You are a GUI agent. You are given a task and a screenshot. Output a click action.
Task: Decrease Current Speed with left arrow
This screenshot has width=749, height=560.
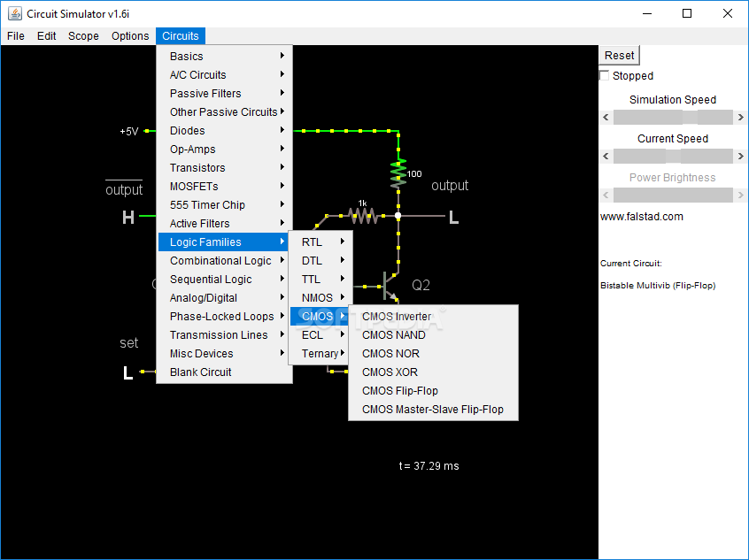coord(606,156)
